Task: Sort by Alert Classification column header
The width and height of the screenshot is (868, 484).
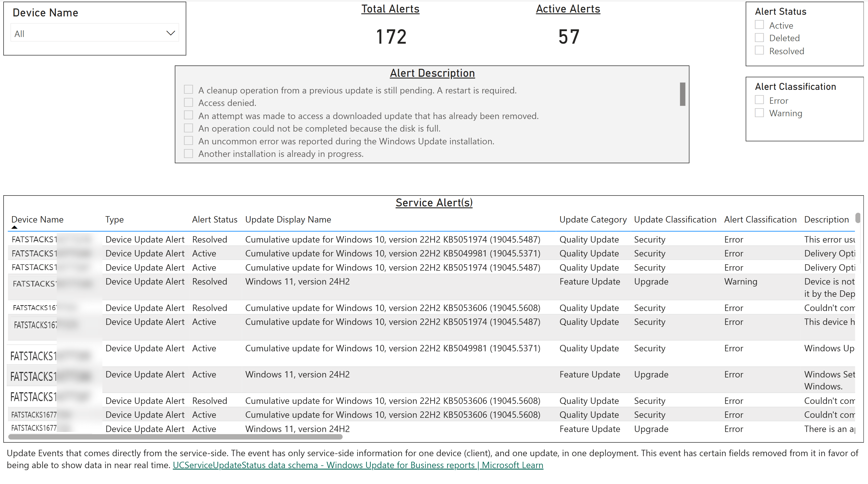Action: click(x=760, y=219)
